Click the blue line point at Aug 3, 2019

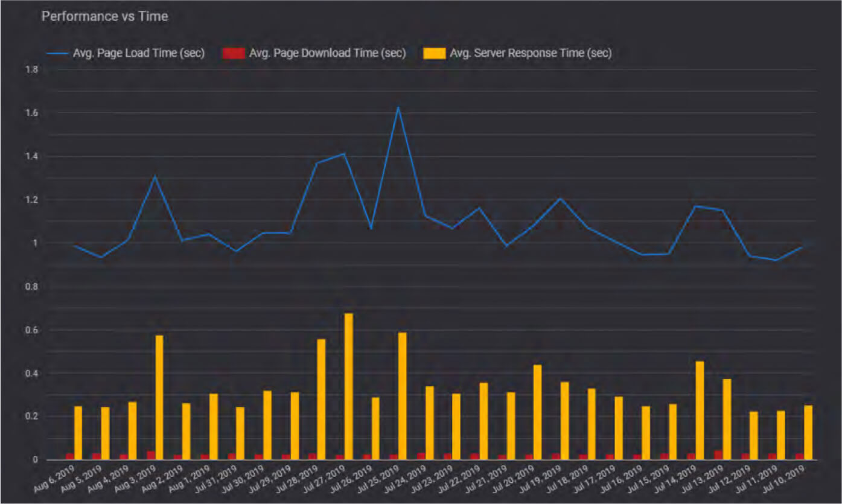[155, 176]
